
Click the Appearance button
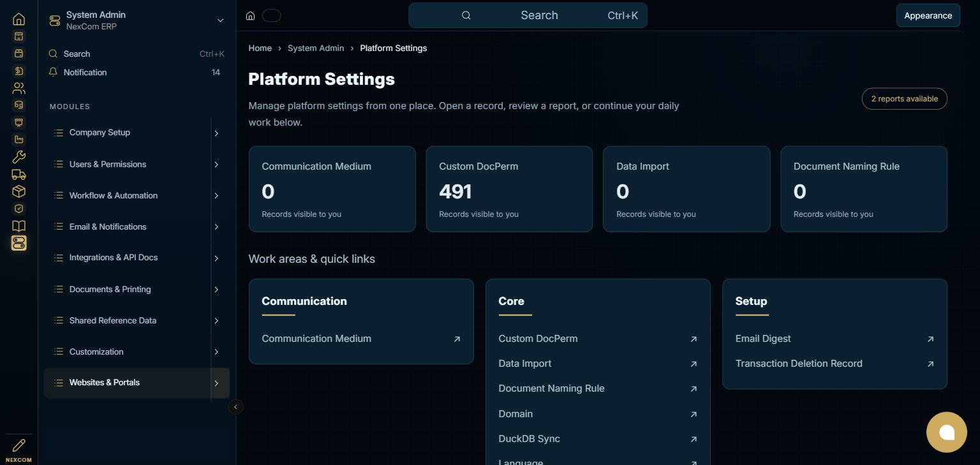pos(928,15)
